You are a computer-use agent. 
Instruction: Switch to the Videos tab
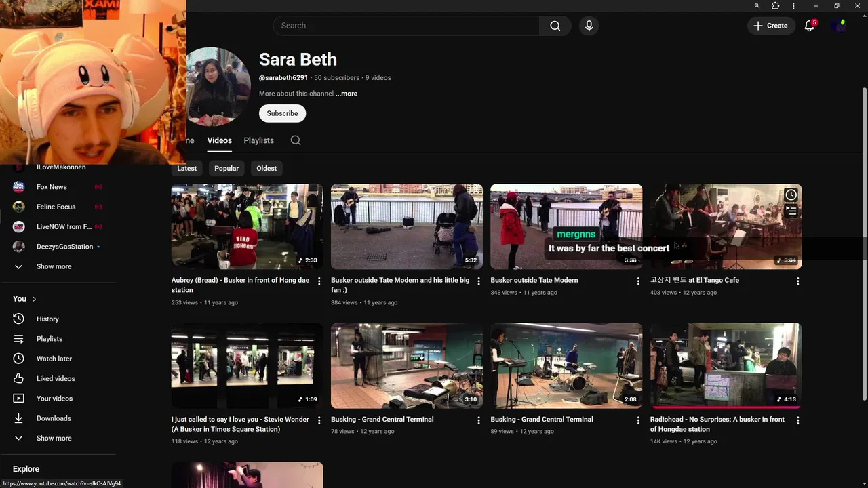coord(219,140)
